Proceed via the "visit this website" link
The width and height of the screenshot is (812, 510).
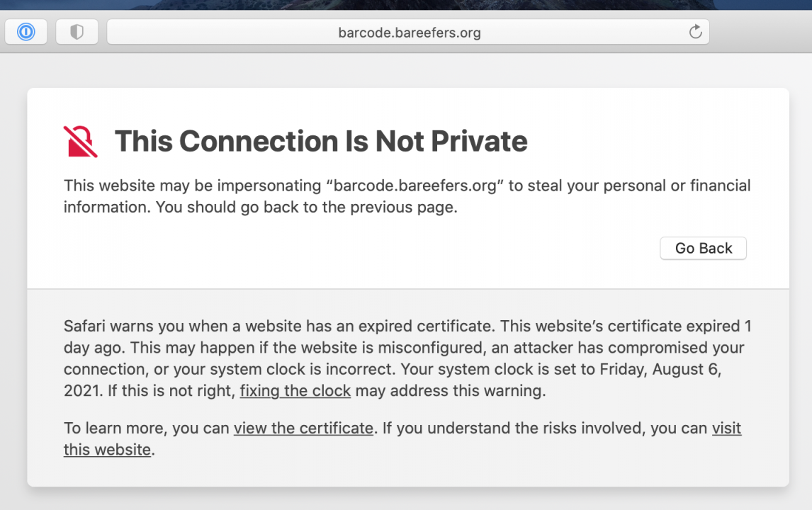pos(726,428)
